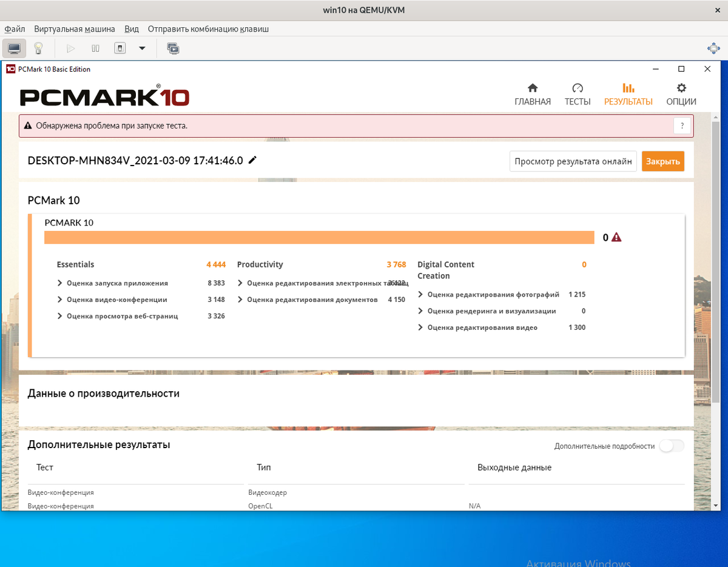The image size is (728, 567).
Task: Click the value 8 383 score
Action: [x=216, y=283]
